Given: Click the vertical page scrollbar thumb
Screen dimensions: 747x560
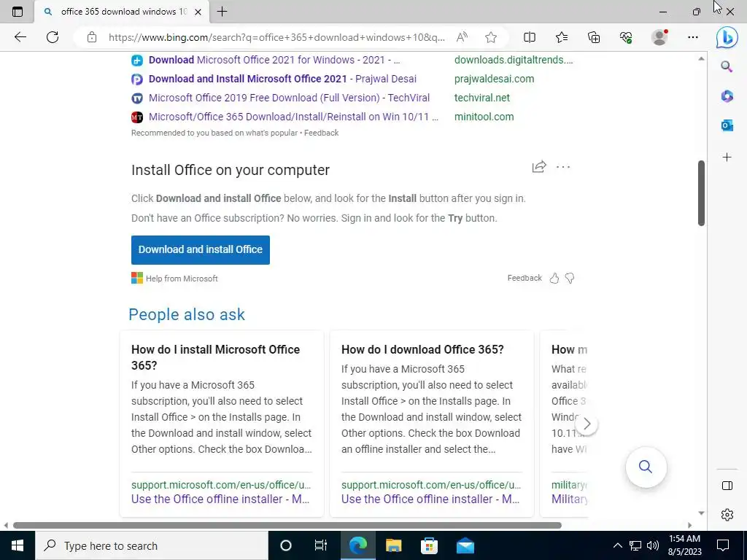Looking at the screenshot, I should [701, 192].
